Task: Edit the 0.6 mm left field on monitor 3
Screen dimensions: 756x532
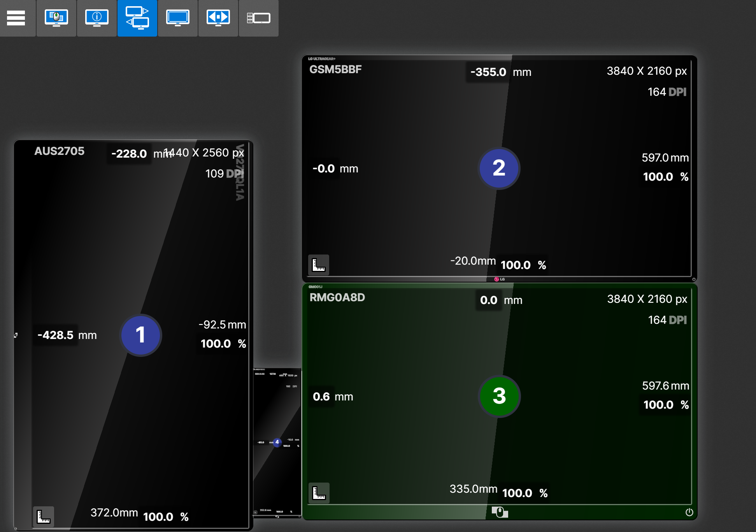Action: (x=321, y=397)
